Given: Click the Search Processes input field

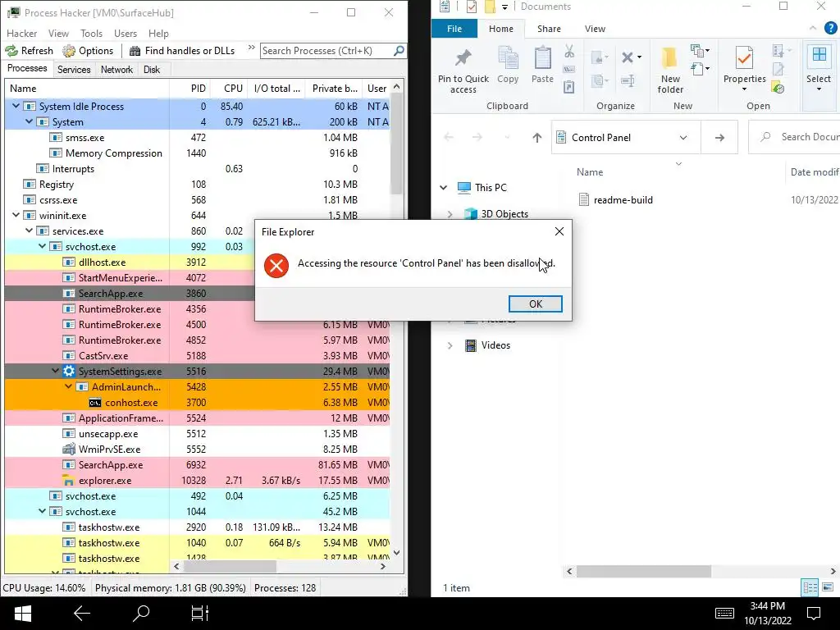Looking at the screenshot, I should click(x=326, y=51).
